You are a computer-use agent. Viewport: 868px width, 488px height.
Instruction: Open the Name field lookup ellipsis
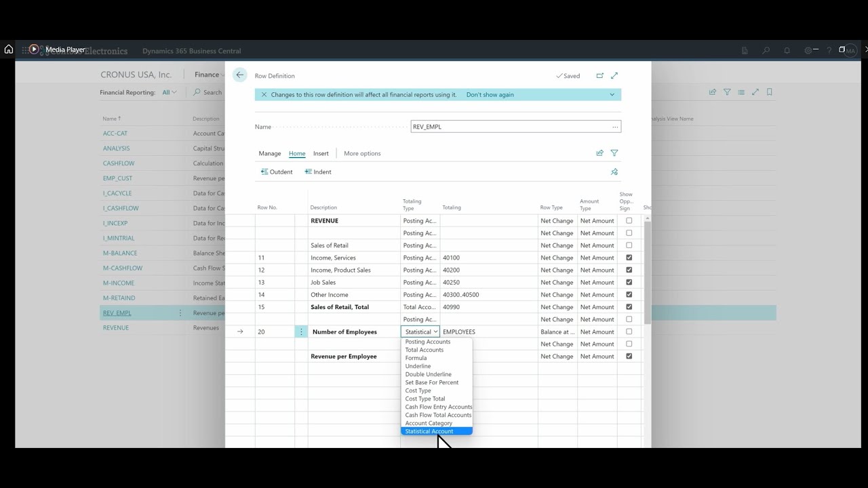click(615, 127)
